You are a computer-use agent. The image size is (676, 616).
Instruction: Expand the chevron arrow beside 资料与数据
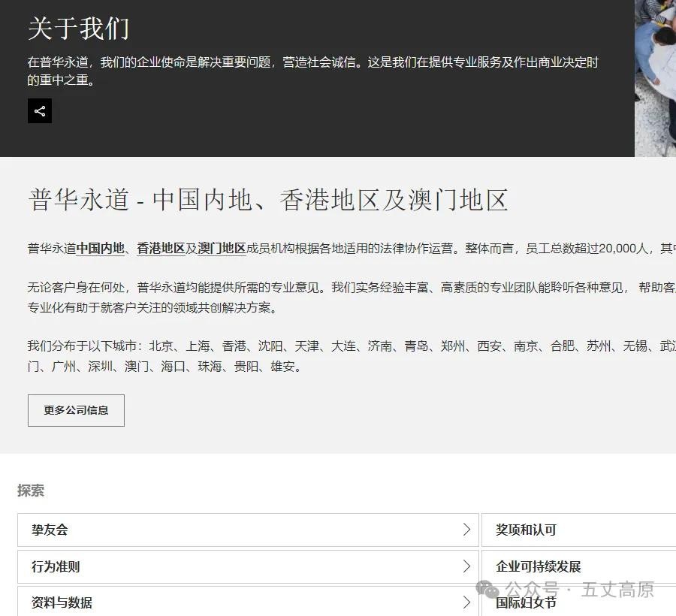coord(466,602)
